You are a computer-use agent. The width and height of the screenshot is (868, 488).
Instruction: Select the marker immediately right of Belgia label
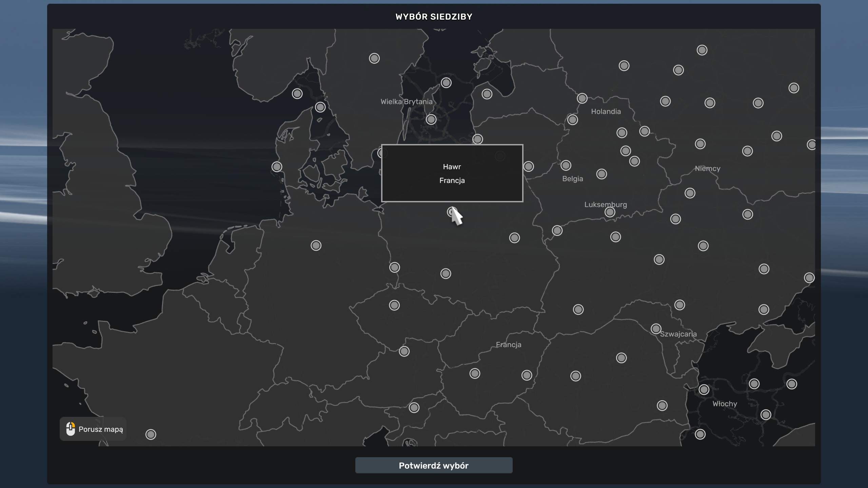coord(601,174)
